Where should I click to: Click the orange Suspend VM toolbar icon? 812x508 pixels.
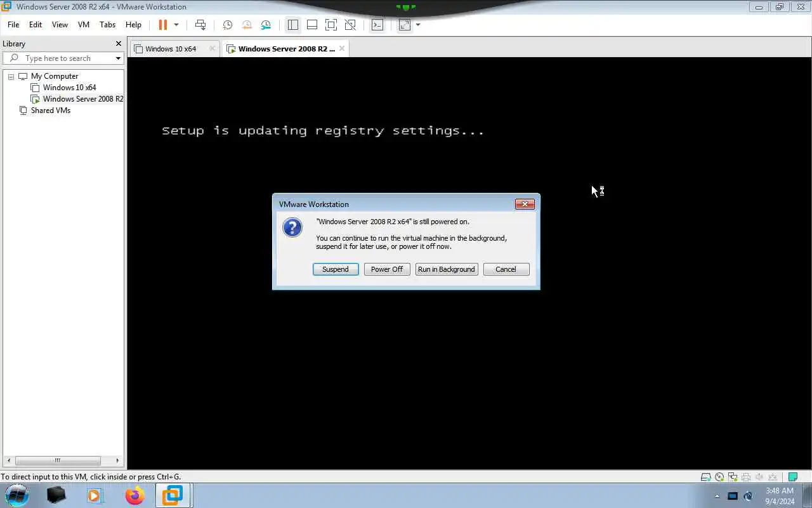point(162,25)
